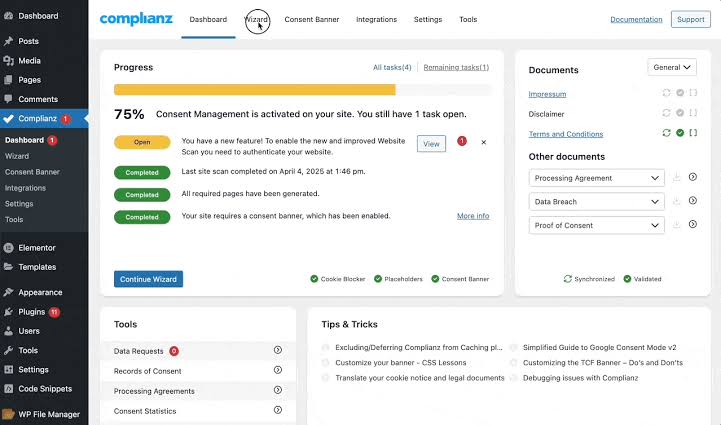The height and width of the screenshot is (425, 721).
Task: Click Cookie Blocker status indicator
Action: pyautogui.click(x=338, y=279)
